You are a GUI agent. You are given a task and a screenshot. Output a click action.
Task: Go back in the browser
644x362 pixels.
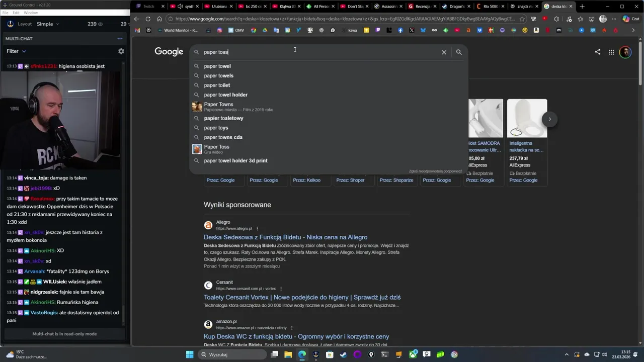[136, 19]
